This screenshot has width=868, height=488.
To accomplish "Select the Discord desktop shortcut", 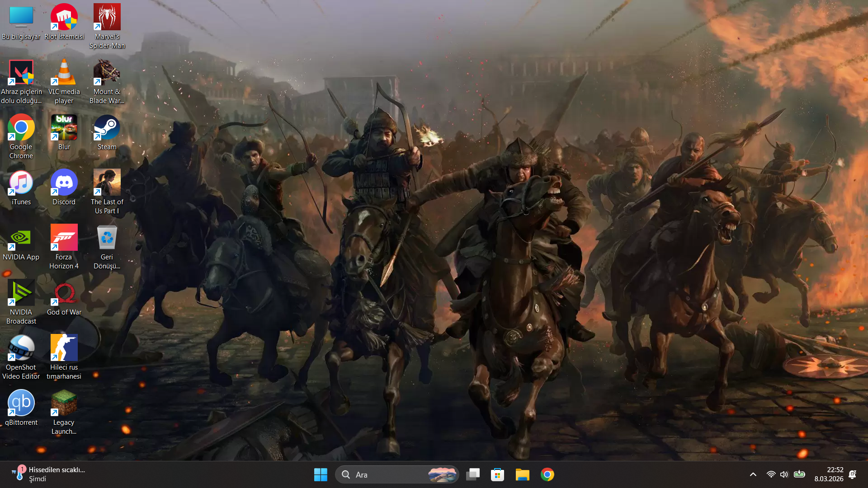I will point(64,188).
